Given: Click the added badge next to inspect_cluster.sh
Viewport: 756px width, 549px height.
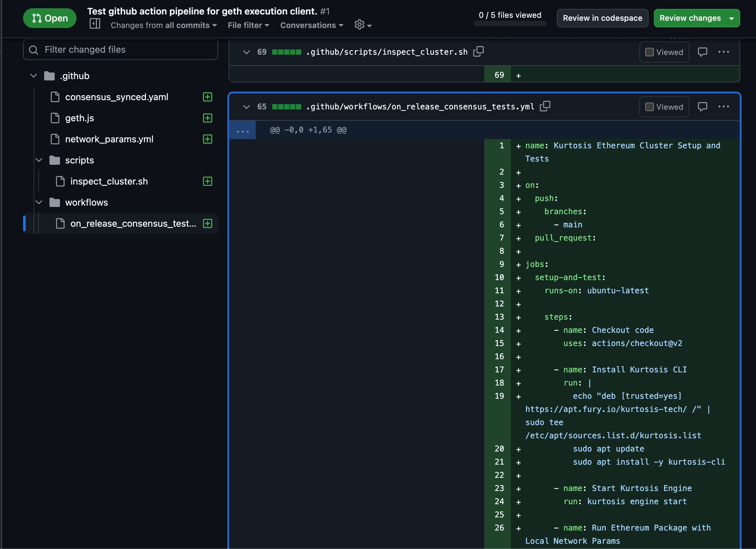Looking at the screenshot, I should 207,181.
